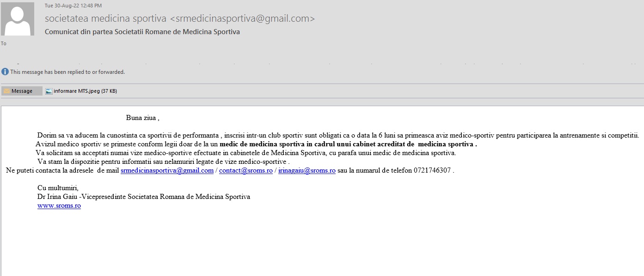Click the sender name societatea medicina sportiva
This screenshot has height=276, width=644.
[x=105, y=19]
